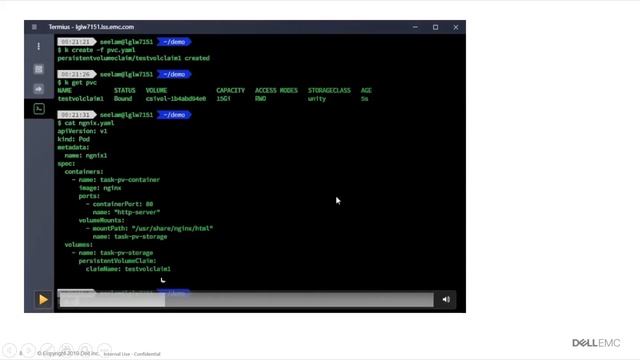Show all slides from the slideshow controls
640x360 pixels.
[67, 350]
